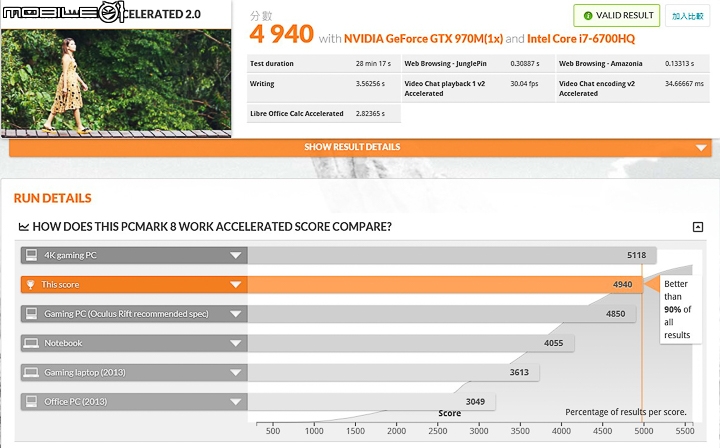Click the laptop icon on Gaming laptop (2013)
The width and height of the screenshot is (720, 448).
click(31, 372)
